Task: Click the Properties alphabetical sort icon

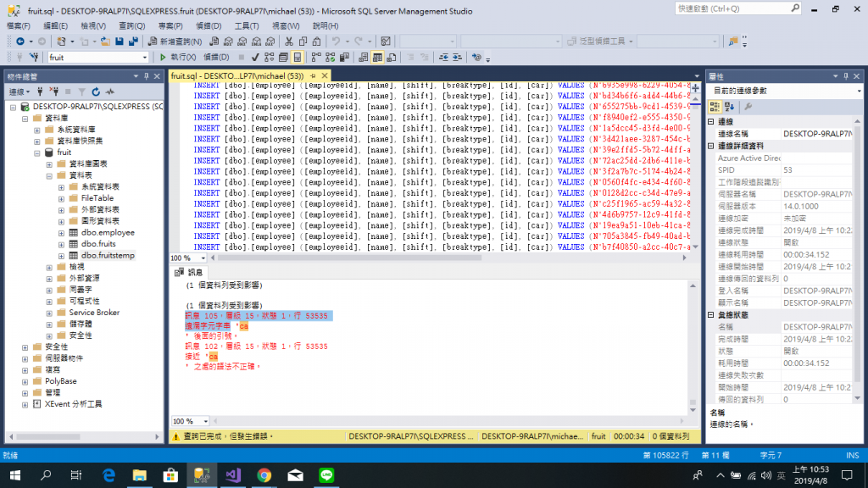Action: (x=729, y=107)
